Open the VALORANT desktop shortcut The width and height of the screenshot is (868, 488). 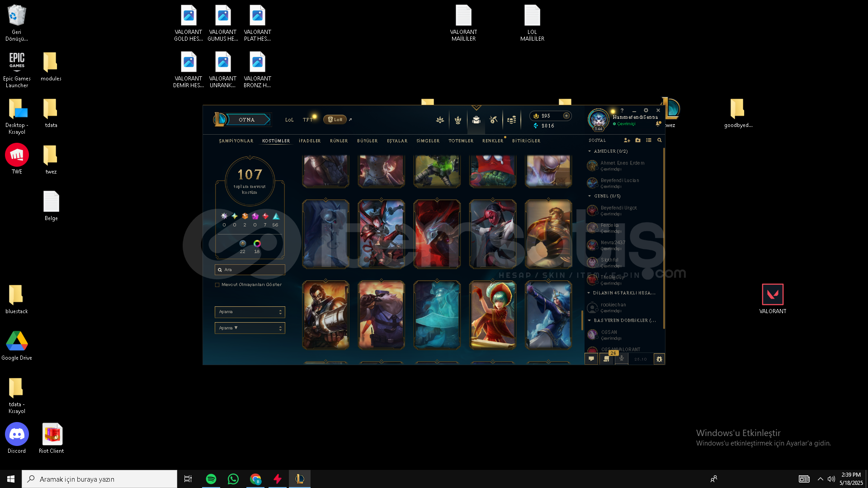pos(773,299)
